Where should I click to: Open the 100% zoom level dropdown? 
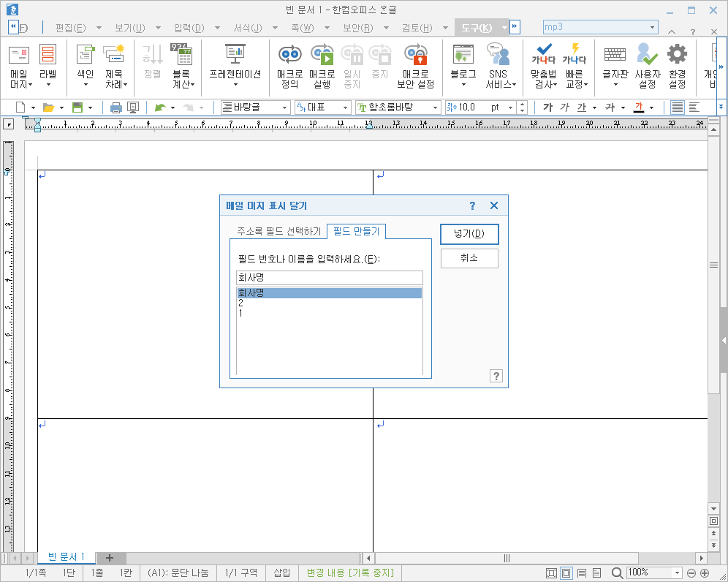[x=678, y=572]
